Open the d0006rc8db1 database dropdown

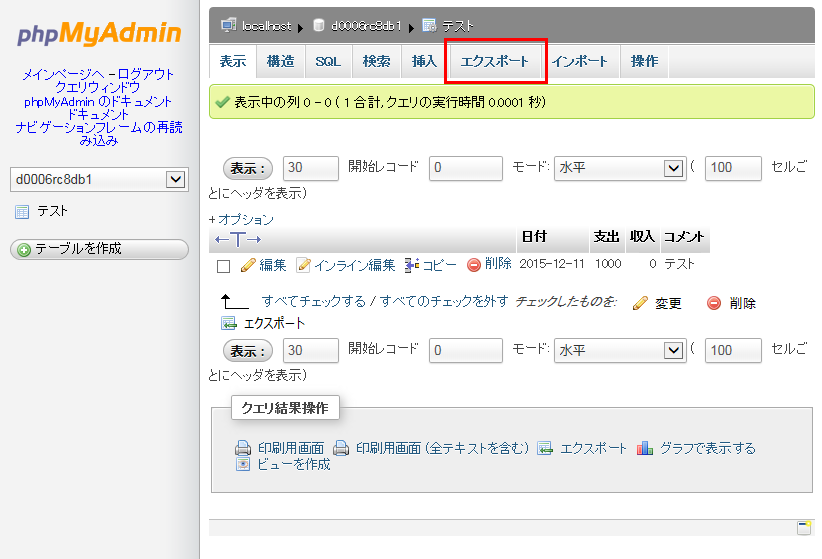pyautogui.click(x=99, y=179)
